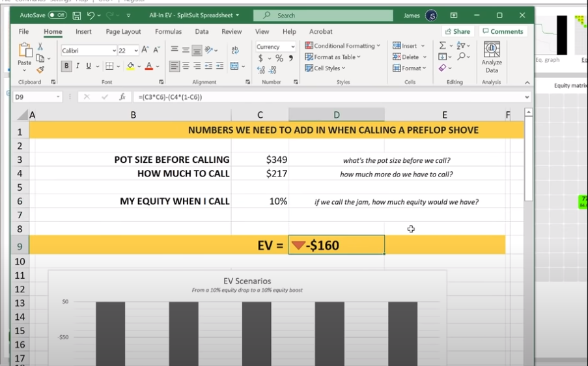Click the AutoSum sigma icon
Viewport: 588px width, 366px height.
[443, 46]
